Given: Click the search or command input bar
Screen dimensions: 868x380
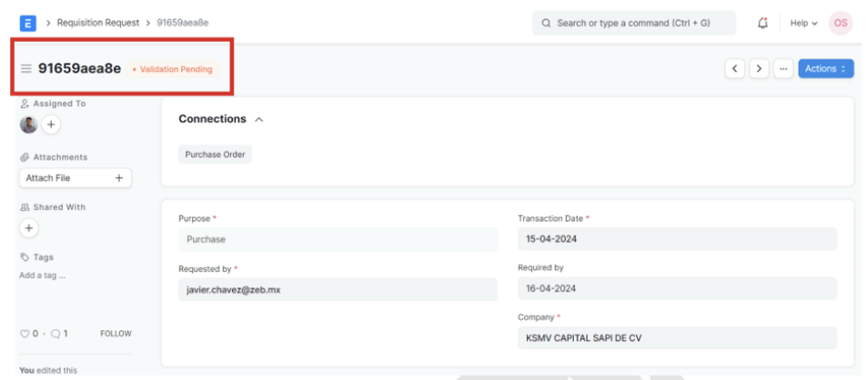Looking at the screenshot, I should [x=633, y=23].
